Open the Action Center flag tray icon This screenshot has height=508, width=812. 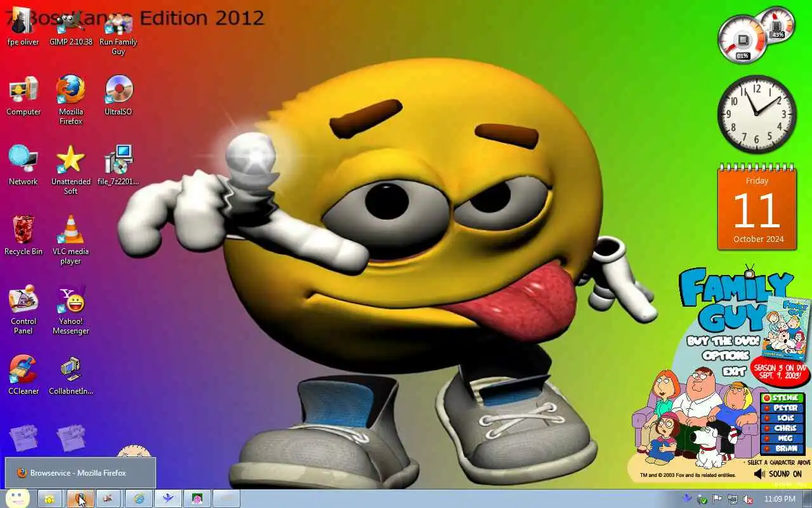[717, 499]
